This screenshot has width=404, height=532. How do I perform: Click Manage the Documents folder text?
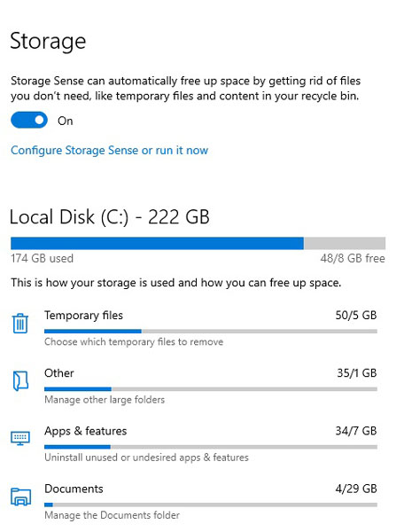point(112,515)
